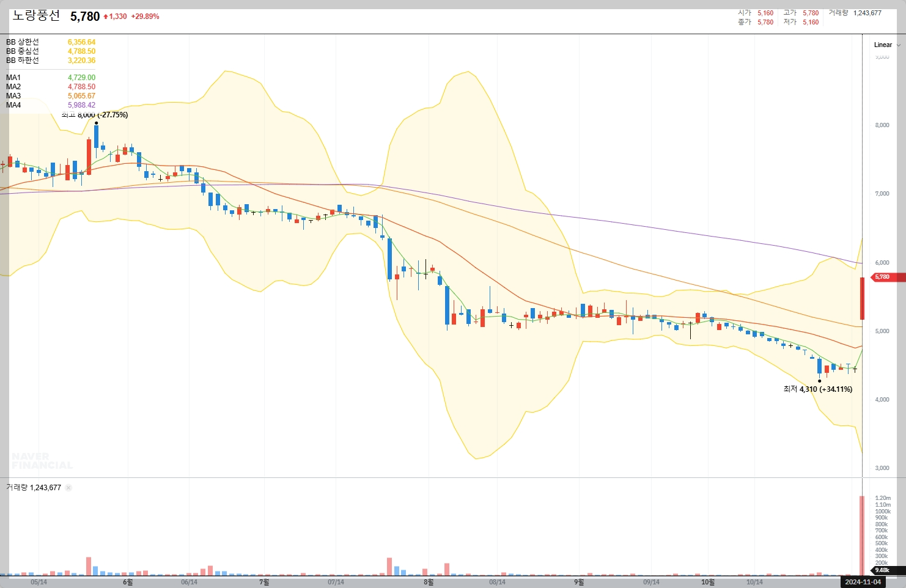Click the +29.89% change percentage
Screen dimensions: 906x588
[145, 17]
